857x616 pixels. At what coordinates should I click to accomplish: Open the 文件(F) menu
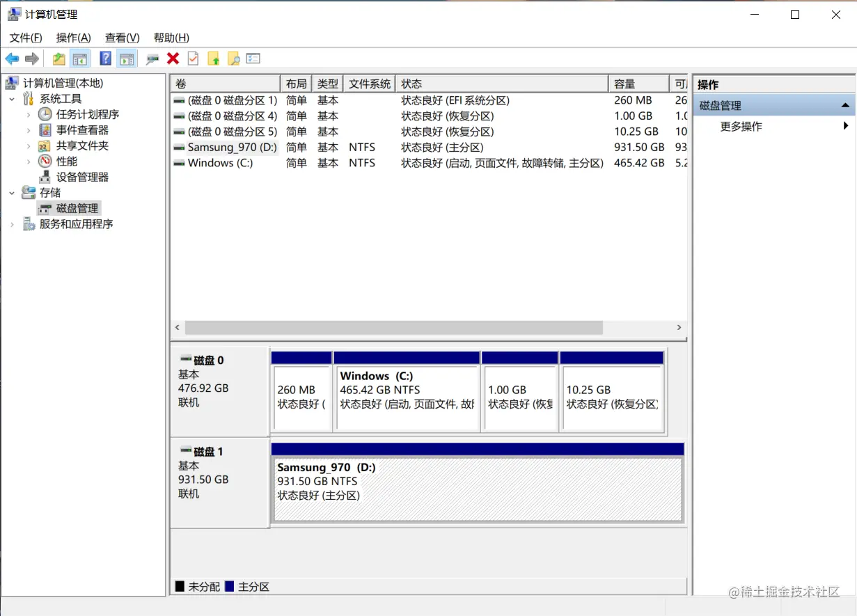pyautogui.click(x=26, y=38)
